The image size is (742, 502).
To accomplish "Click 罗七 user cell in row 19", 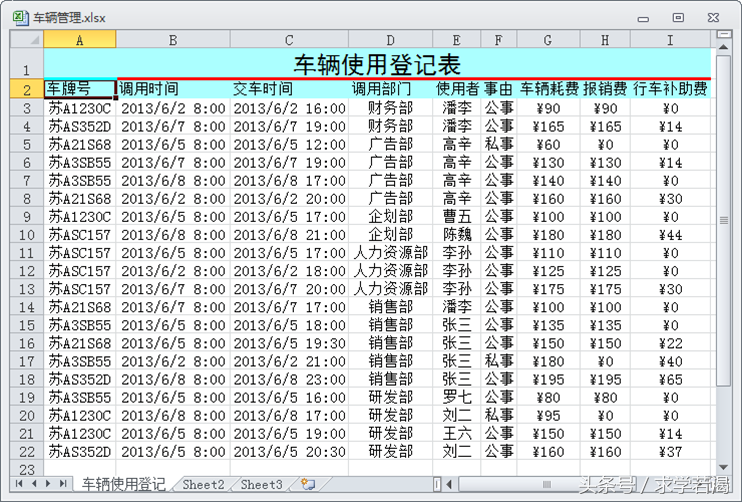I will [457, 397].
